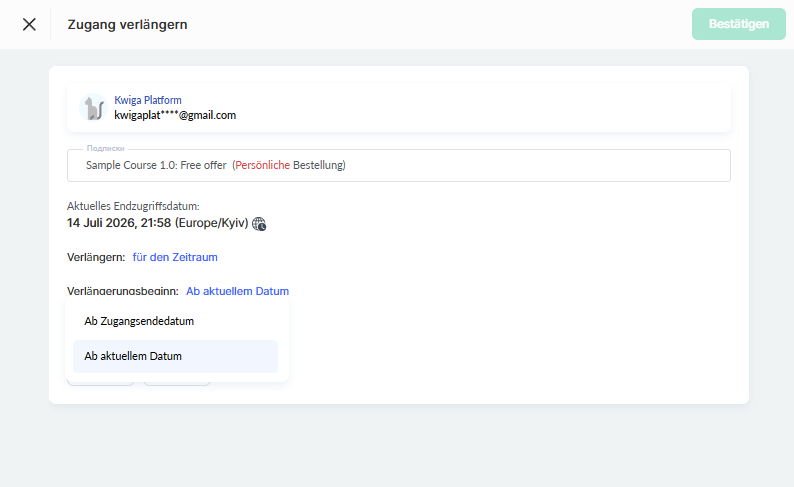
Task: Click the cat avatar image
Action: click(x=94, y=107)
